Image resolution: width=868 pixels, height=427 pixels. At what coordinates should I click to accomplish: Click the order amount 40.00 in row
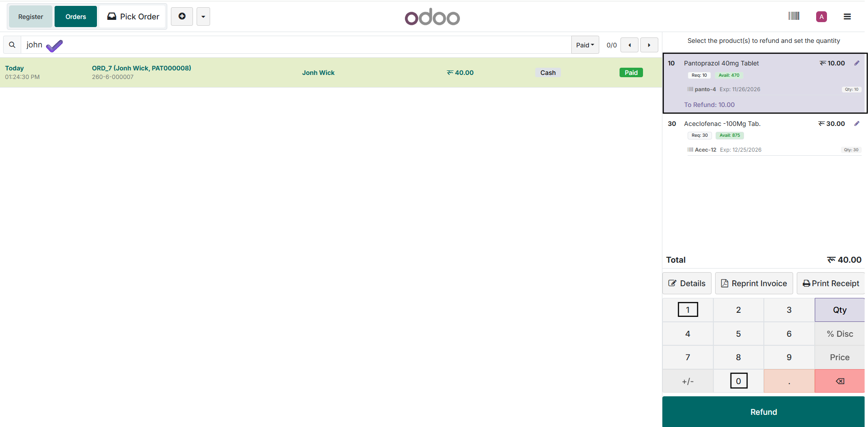pos(460,73)
